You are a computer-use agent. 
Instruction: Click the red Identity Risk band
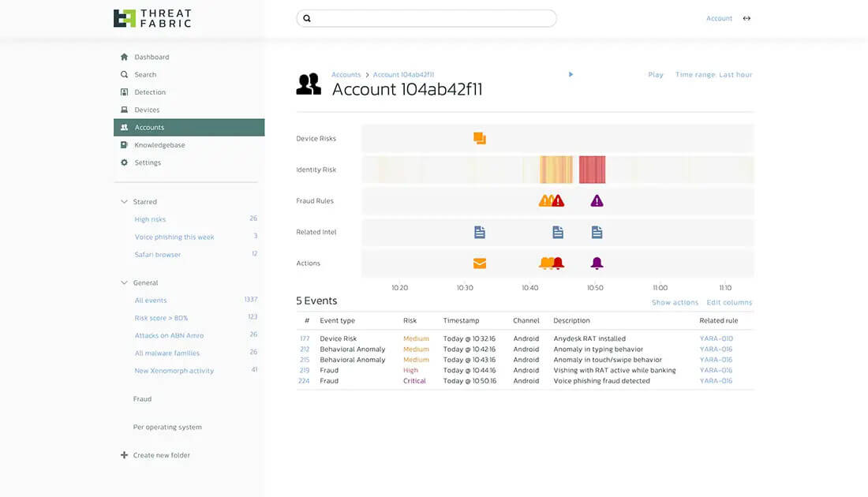pyautogui.click(x=593, y=170)
